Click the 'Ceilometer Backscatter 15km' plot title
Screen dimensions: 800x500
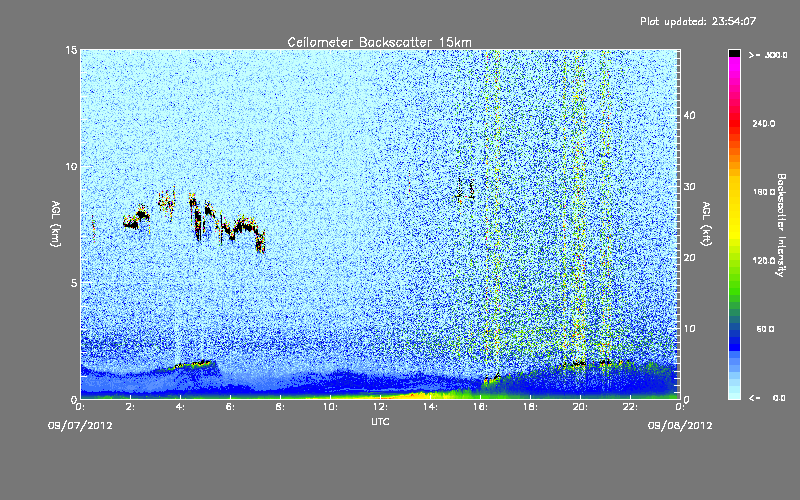click(379, 42)
